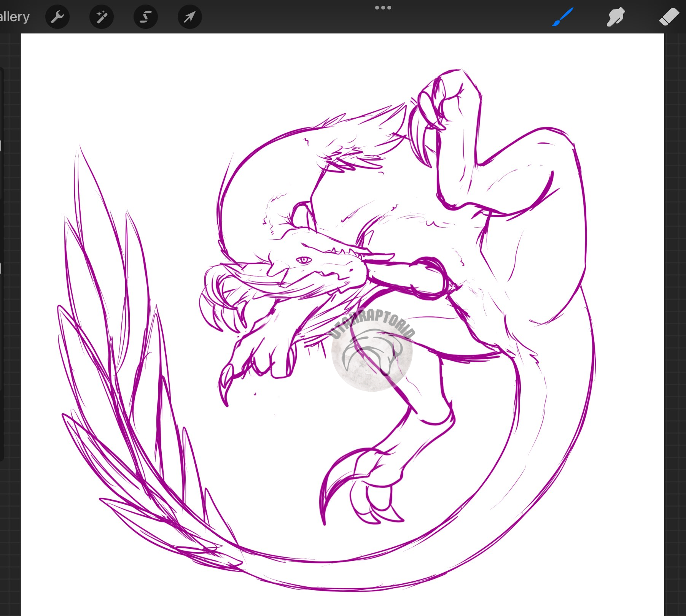Open the Adjustments magic wand menu
Image resolution: width=686 pixels, height=616 pixels.
click(x=102, y=17)
